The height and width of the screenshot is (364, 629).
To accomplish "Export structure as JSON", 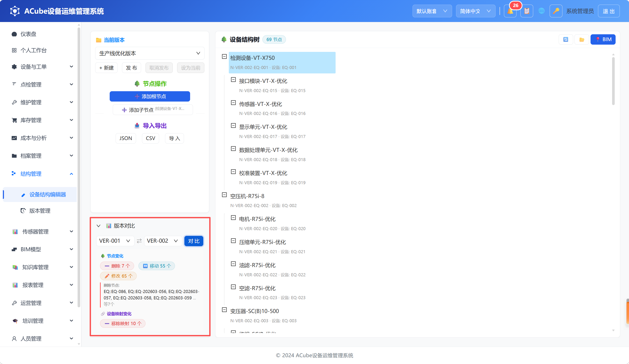I will click(x=125, y=138).
